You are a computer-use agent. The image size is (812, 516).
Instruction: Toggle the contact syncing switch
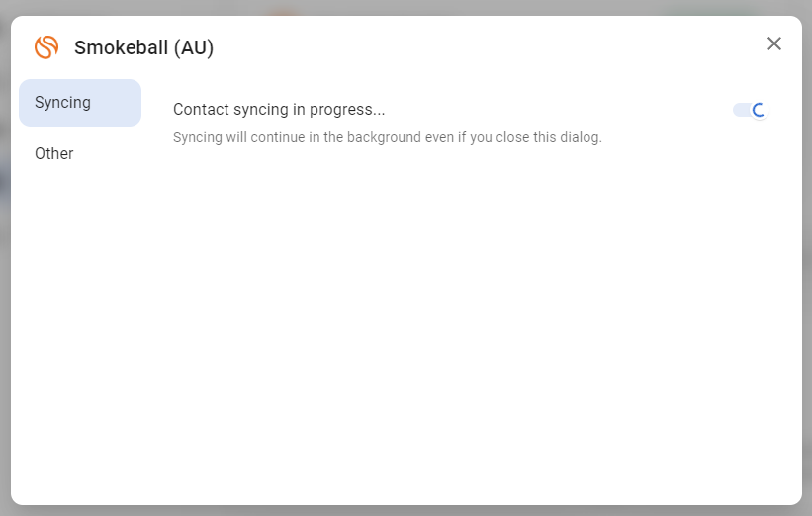750,110
